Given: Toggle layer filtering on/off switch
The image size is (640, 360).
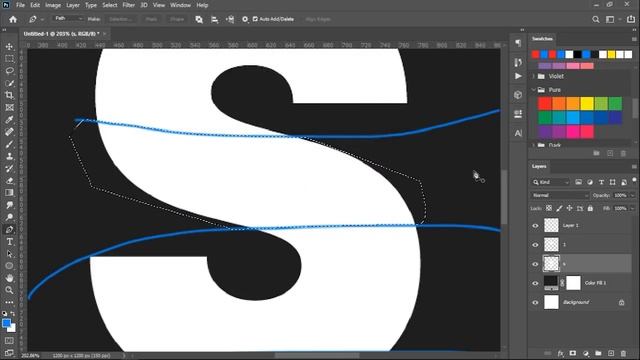Looking at the screenshot, I should (x=634, y=180).
